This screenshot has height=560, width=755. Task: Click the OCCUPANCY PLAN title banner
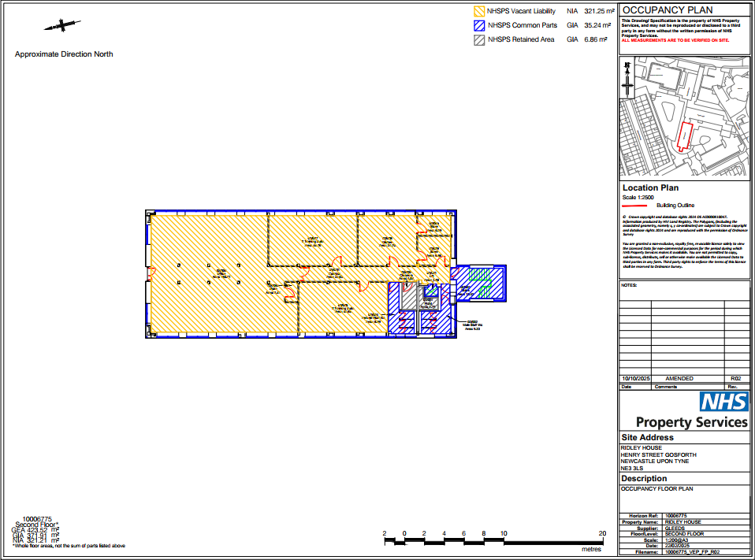point(666,9)
